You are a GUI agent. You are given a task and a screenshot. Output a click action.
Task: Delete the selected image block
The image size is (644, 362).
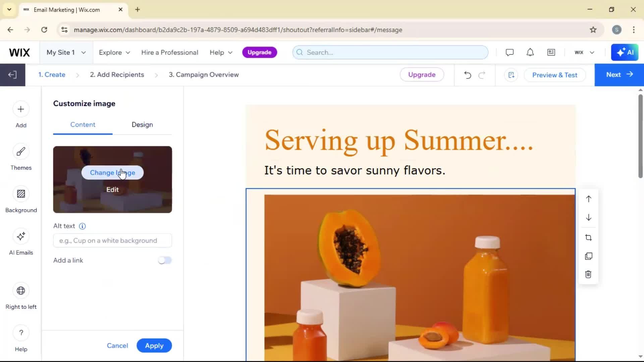588,275
